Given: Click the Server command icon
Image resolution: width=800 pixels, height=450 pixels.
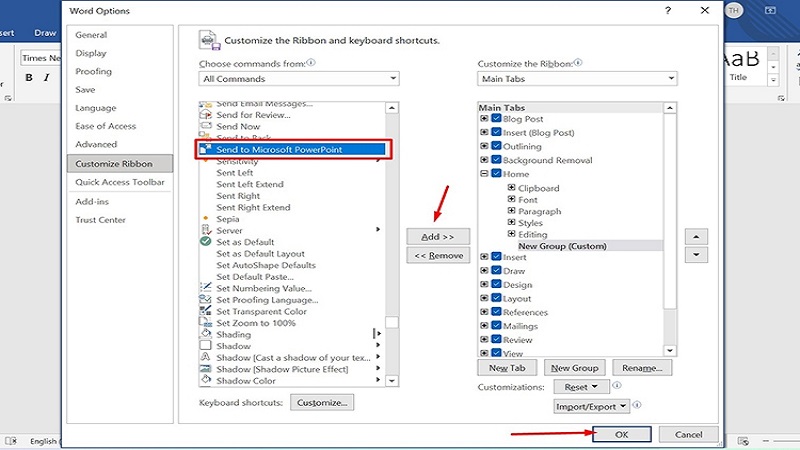Looking at the screenshot, I should 206,230.
